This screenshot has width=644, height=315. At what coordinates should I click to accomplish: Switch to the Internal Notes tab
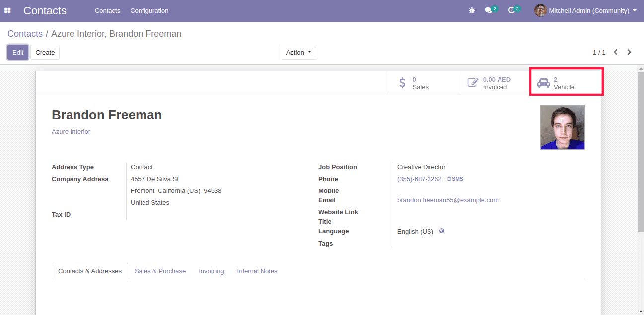tap(257, 271)
